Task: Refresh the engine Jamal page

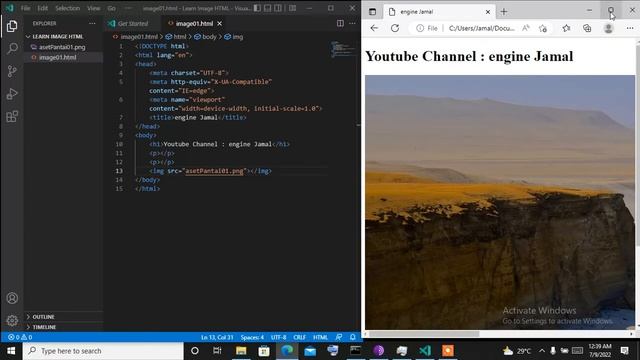Action: tap(395, 28)
